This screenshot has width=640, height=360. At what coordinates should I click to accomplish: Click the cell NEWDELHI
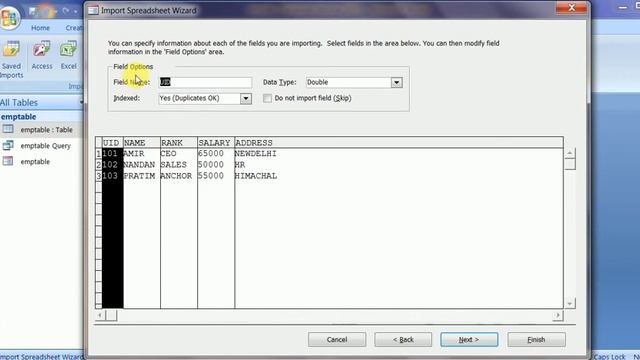256,154
